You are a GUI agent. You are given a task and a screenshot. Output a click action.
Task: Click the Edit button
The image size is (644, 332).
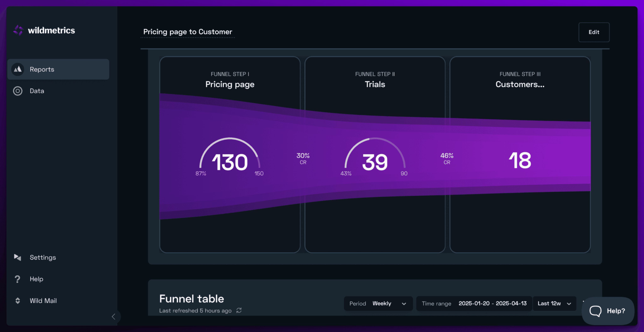click(594, 32)
